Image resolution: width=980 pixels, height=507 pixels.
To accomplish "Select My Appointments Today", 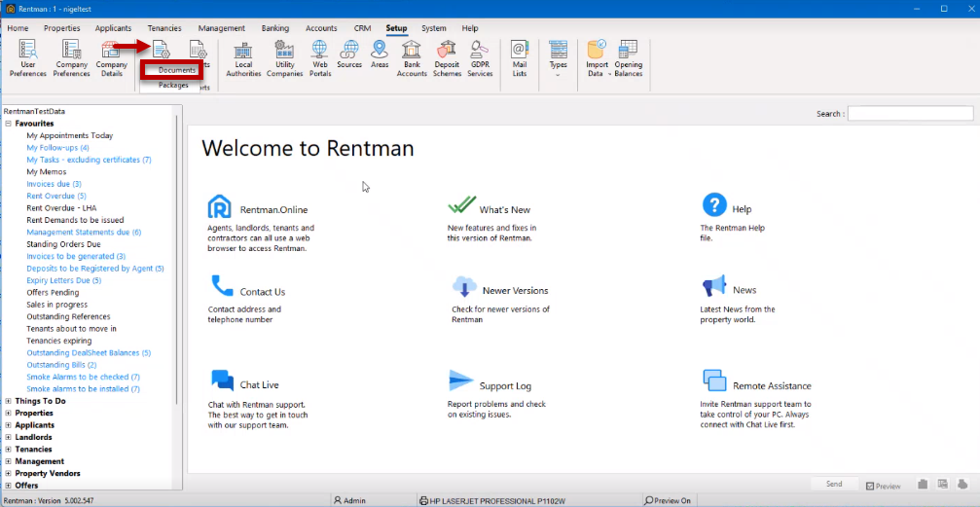I will (69, 135).
